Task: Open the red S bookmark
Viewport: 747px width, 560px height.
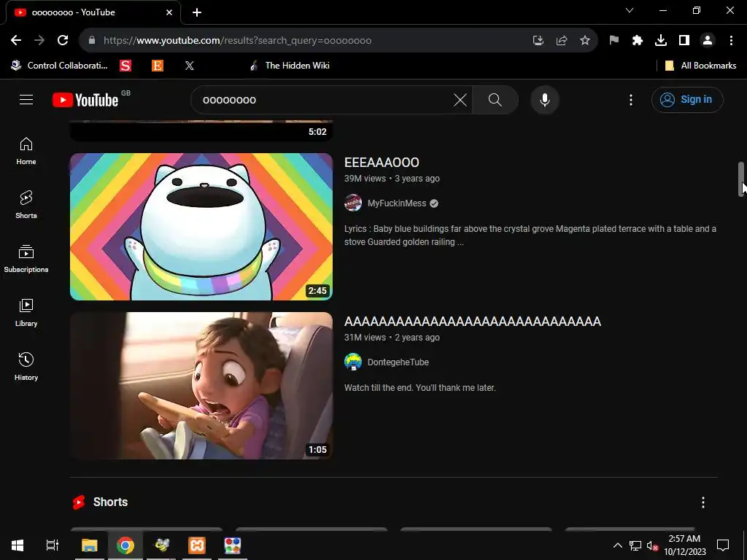Action: click(125, 66)
